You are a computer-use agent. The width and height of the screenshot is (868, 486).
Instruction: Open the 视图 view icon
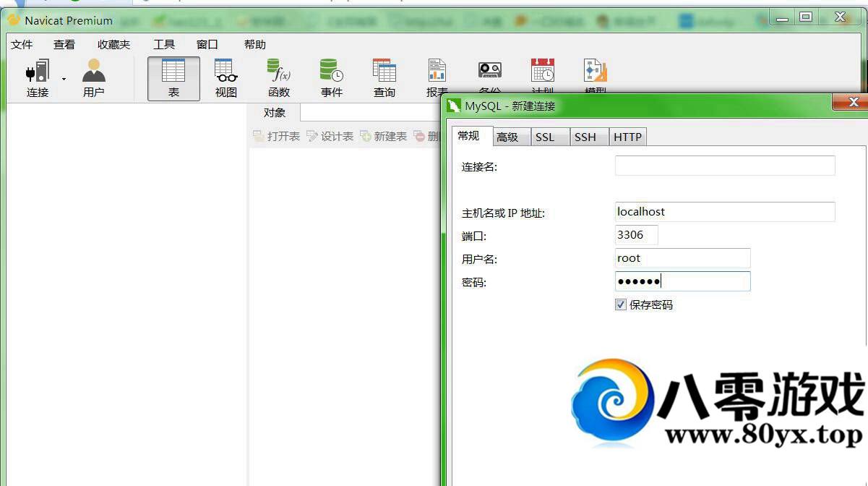tap(226, 79)
